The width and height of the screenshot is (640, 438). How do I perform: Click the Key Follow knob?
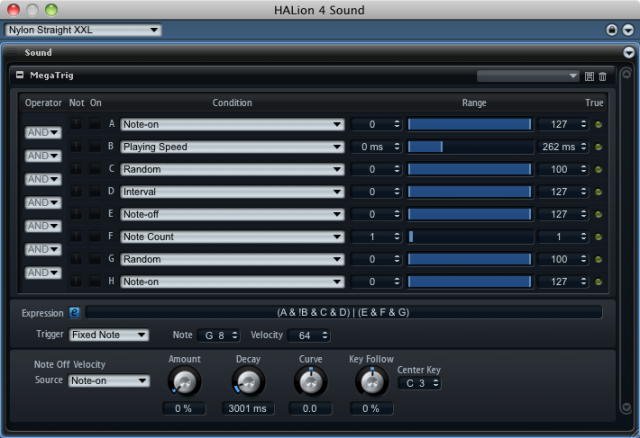[372, 381]
